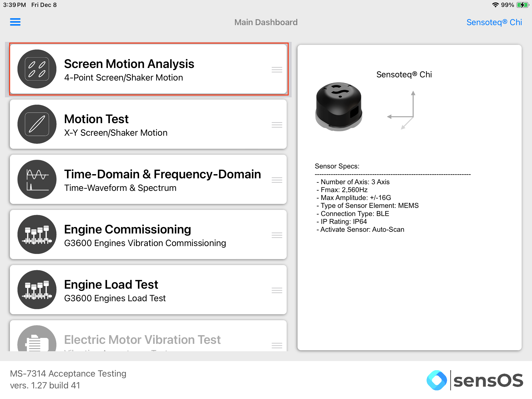Click 'Connection Type: BLE' spec line
This screenshot has height=399, width=532.
353,214
